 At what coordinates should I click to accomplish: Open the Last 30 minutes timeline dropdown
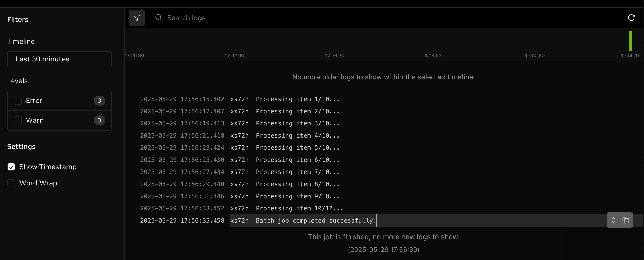[x=59, y=59]
